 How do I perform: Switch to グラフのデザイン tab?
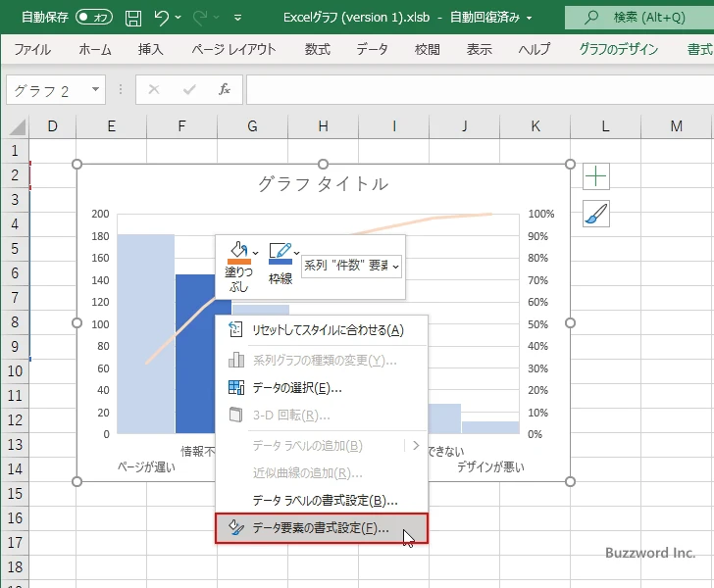coord(618,49)
